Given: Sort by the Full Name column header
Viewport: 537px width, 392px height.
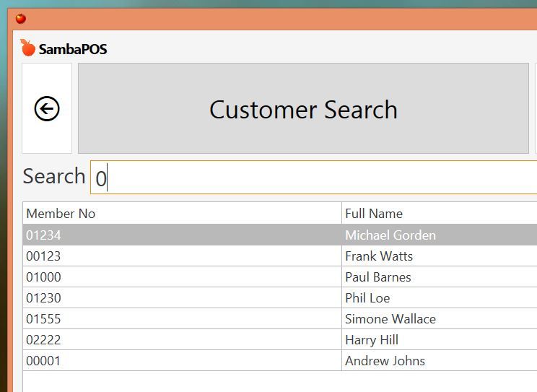Looking at the screenshot, I should click(440, 213).
